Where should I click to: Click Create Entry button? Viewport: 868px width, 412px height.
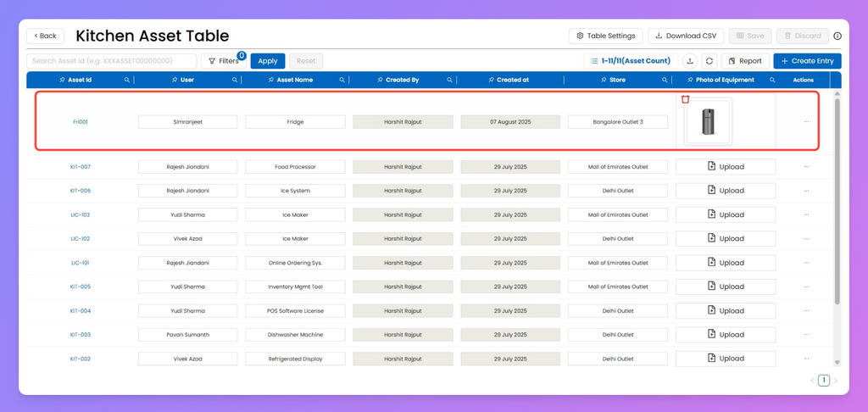807,61
